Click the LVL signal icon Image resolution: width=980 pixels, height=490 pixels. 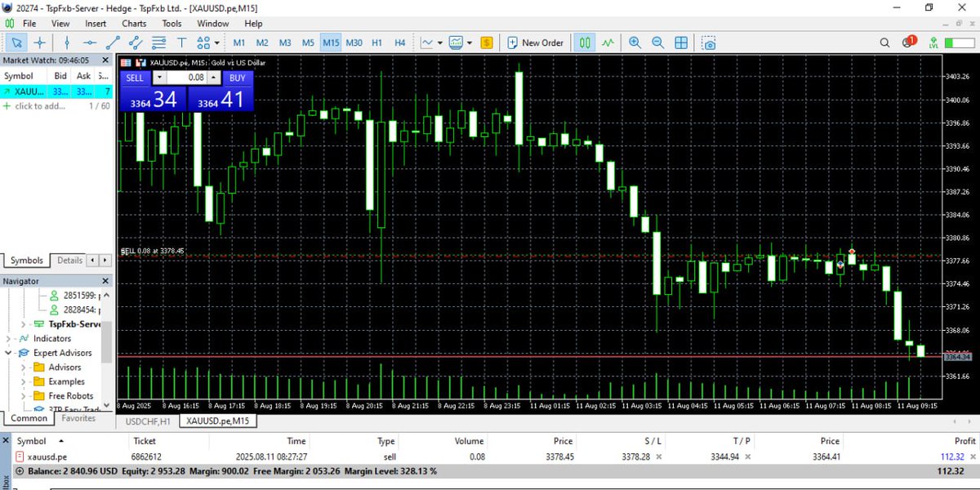coord(933,42)
